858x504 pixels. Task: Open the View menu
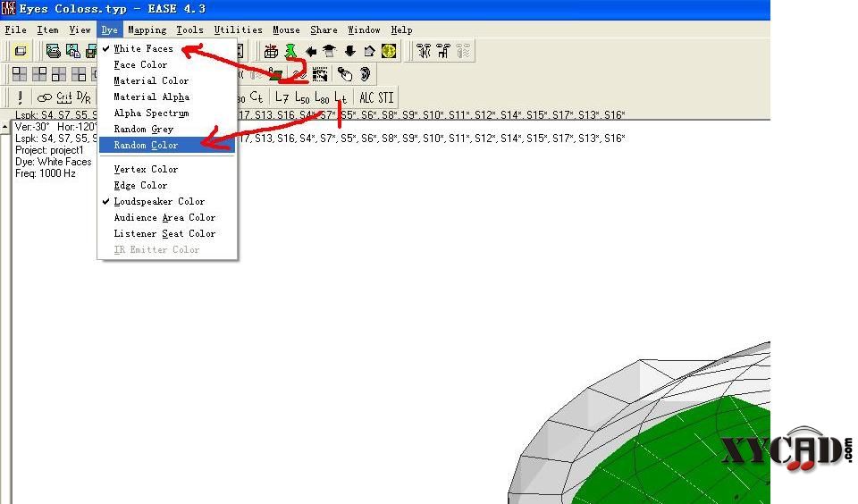pyautogui.click(x=80, y=30)
